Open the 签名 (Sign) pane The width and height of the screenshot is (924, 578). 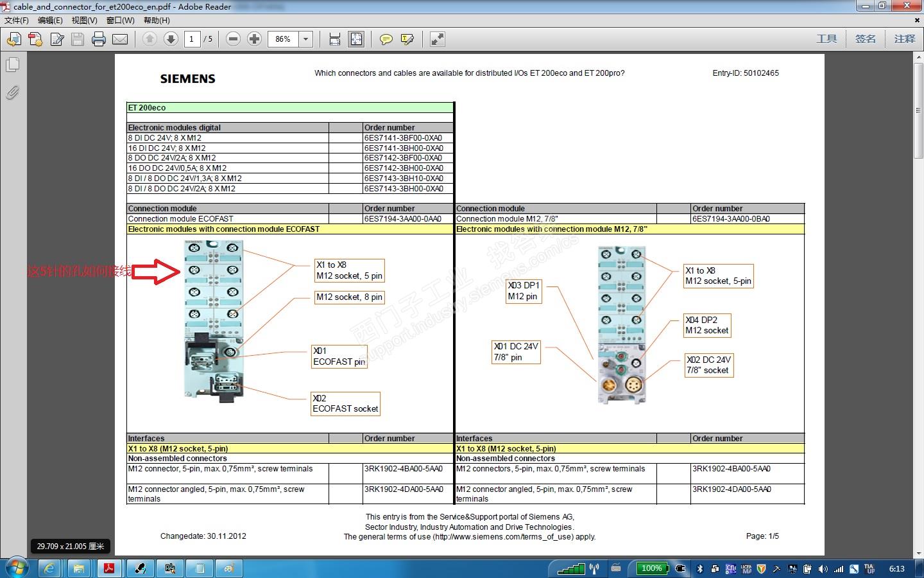(x=866, y=39)
